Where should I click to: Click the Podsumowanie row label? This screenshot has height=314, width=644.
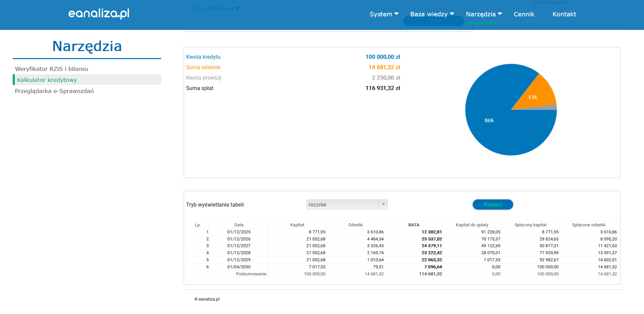click(251, 274)
